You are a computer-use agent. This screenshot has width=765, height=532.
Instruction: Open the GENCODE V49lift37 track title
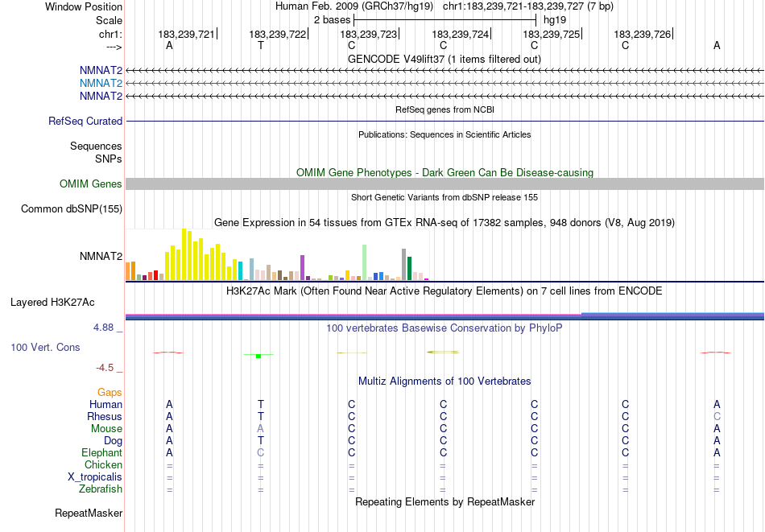point(444,59)
